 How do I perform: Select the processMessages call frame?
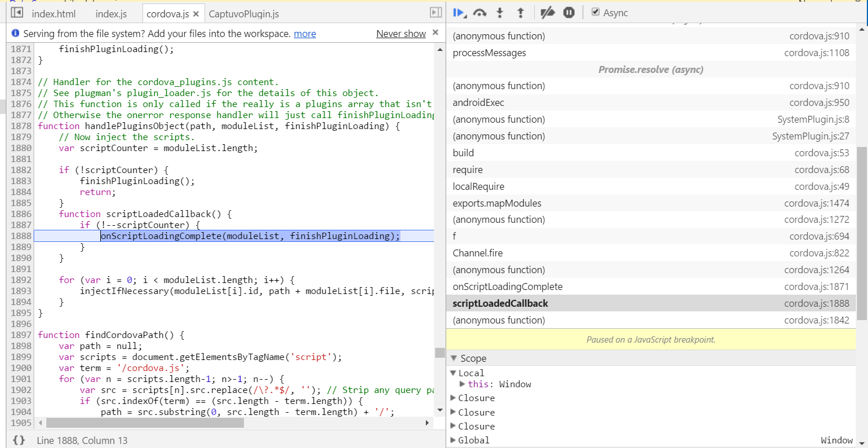point(651,53)
